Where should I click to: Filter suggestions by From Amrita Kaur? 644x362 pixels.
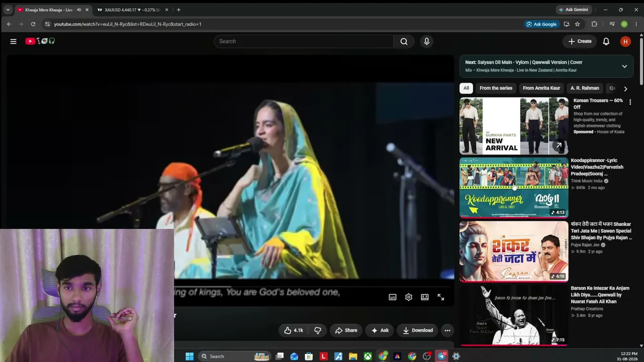coord(541,88)
